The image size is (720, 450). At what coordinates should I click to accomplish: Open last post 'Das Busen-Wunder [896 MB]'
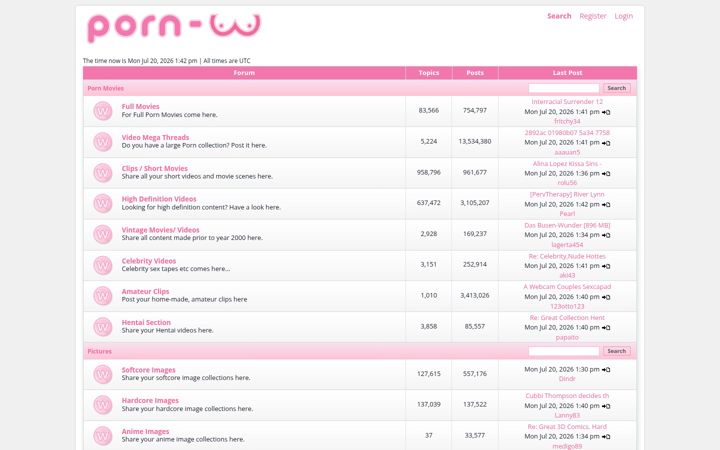click(x=567, y=225)
